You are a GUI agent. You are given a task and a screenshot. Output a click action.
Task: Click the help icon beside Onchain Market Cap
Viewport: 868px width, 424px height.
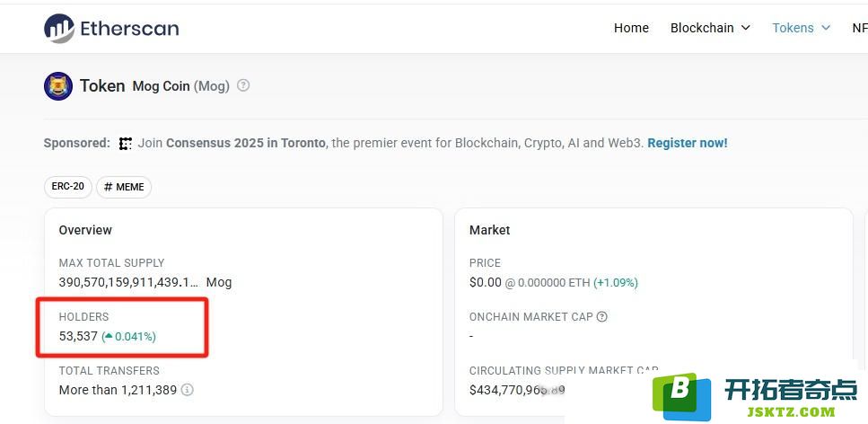point(601,317)
